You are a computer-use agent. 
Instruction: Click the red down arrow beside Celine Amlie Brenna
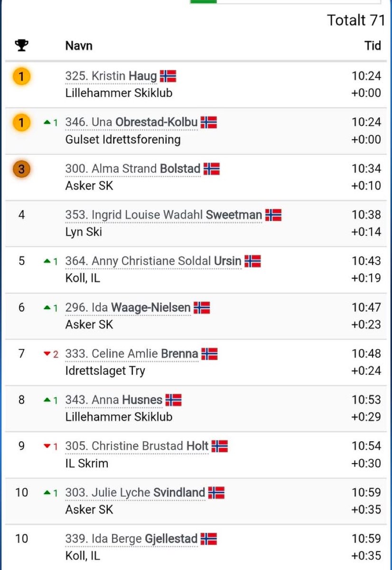pyautogui.click(x=47, y=354)
